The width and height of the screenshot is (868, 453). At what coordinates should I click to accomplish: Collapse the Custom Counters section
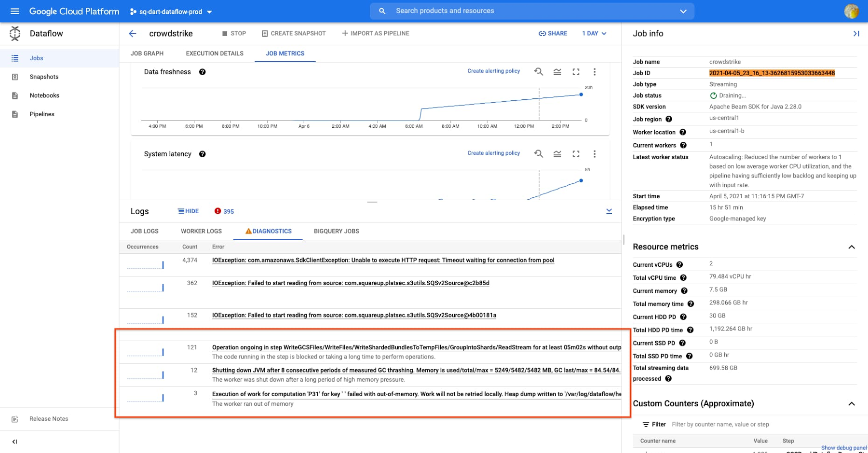[x=852, y=404]
